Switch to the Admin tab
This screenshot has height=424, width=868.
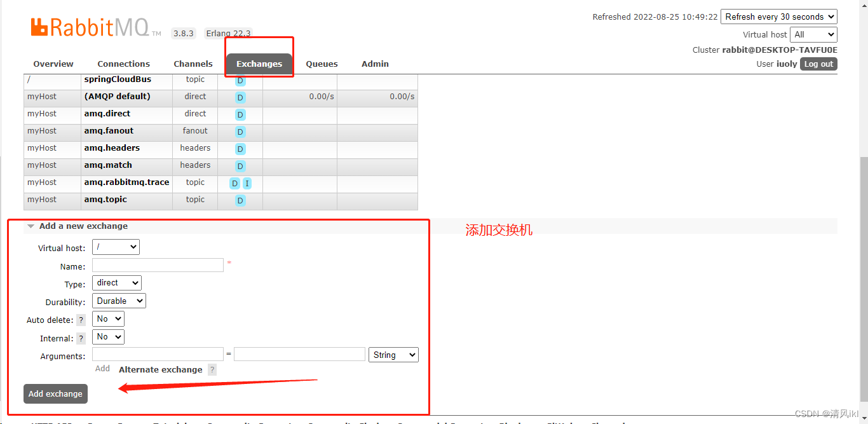(x=375, y=64)
